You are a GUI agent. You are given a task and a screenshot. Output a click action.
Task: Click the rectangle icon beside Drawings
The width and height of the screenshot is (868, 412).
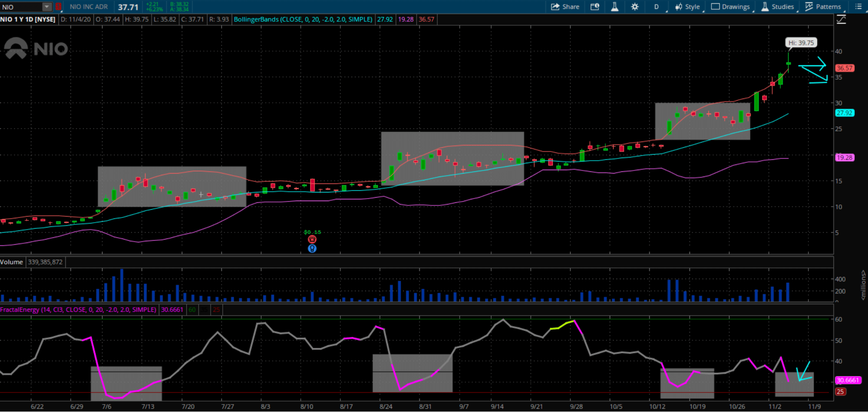(715, 7)
